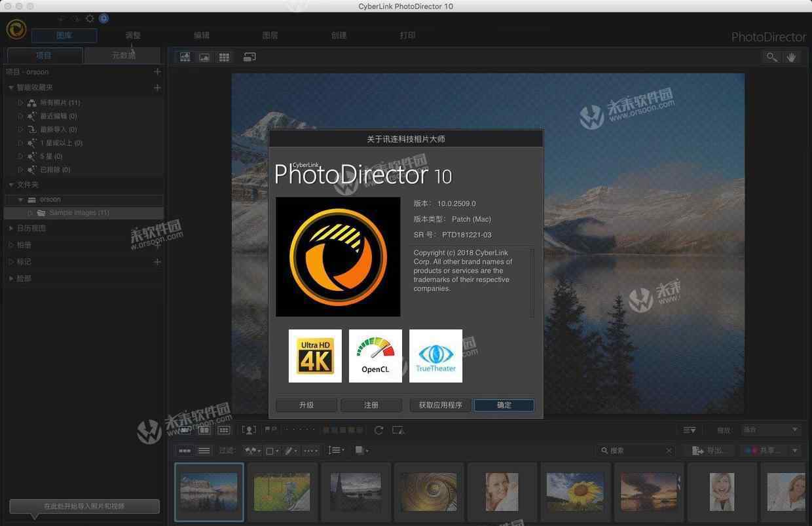Open the sort order dropdown in browser toolbar
The width and height of the screenshot is (812, 526).
(337, 451)
